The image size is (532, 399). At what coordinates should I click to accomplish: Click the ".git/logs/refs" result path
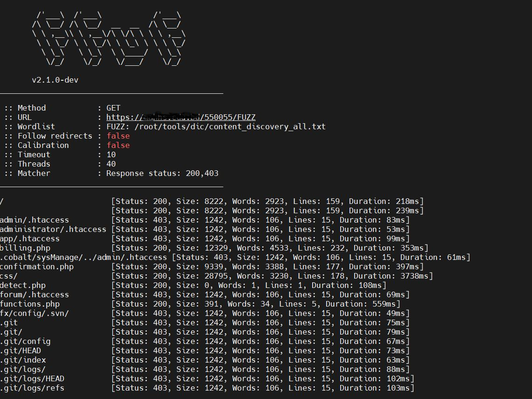(32, 388)
